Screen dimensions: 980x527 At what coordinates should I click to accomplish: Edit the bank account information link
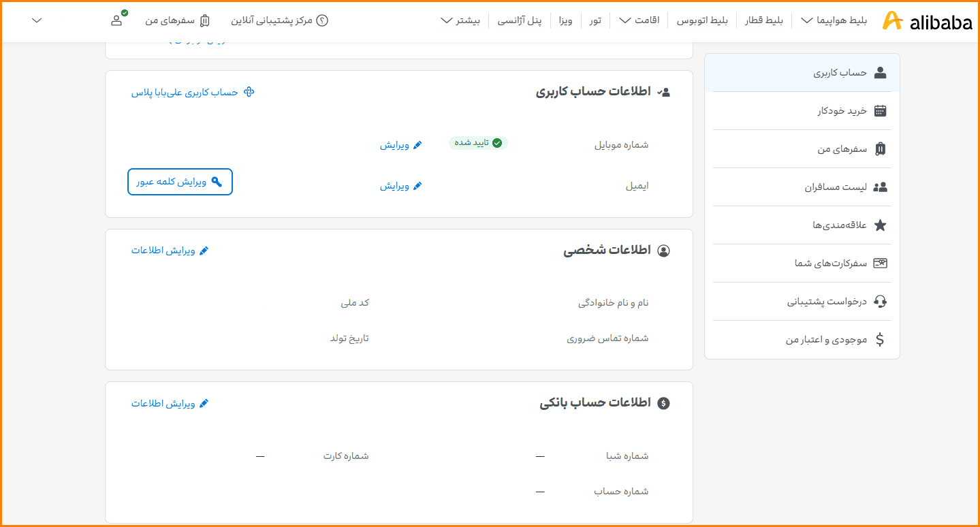point(170,404)
